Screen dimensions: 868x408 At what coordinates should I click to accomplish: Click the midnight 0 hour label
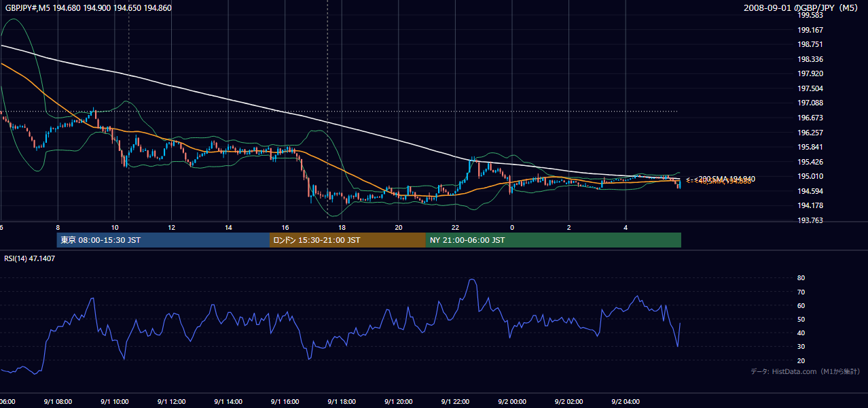(512, 227)
